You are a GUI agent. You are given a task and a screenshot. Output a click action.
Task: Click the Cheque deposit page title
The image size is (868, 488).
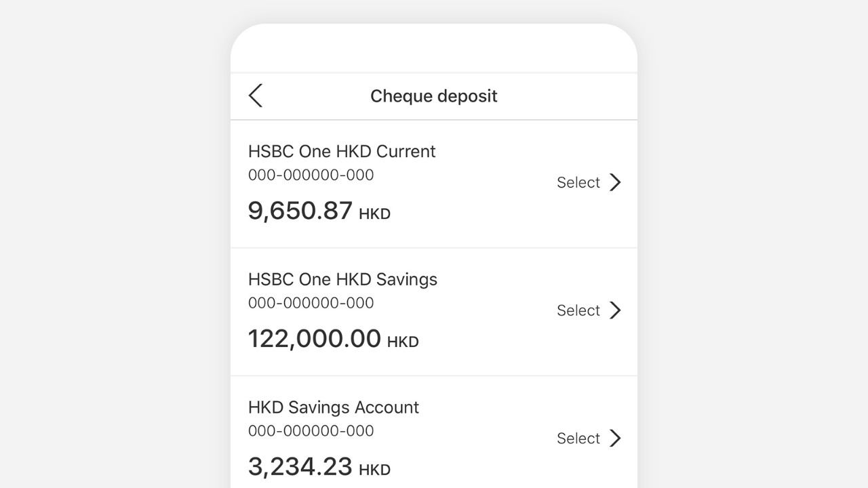(x=434, y=96)
